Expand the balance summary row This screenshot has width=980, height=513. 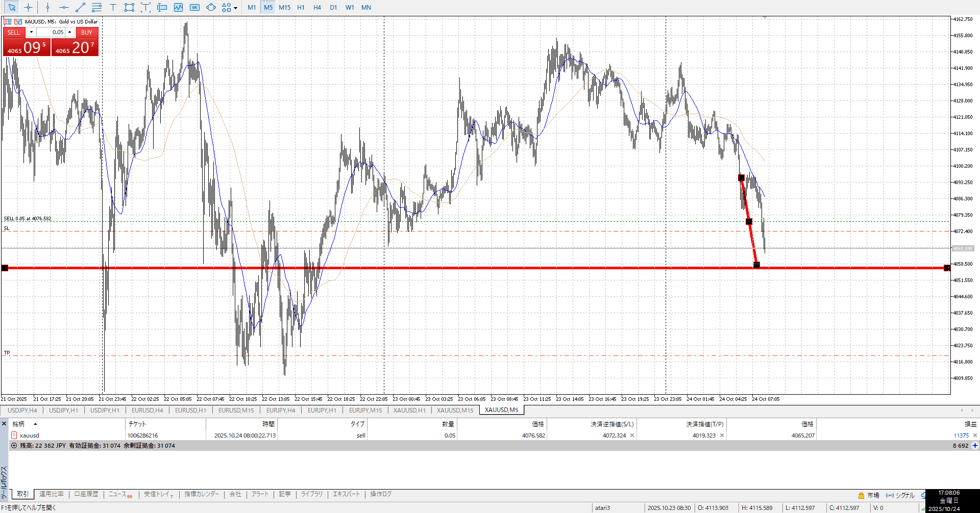coord(14,446)
